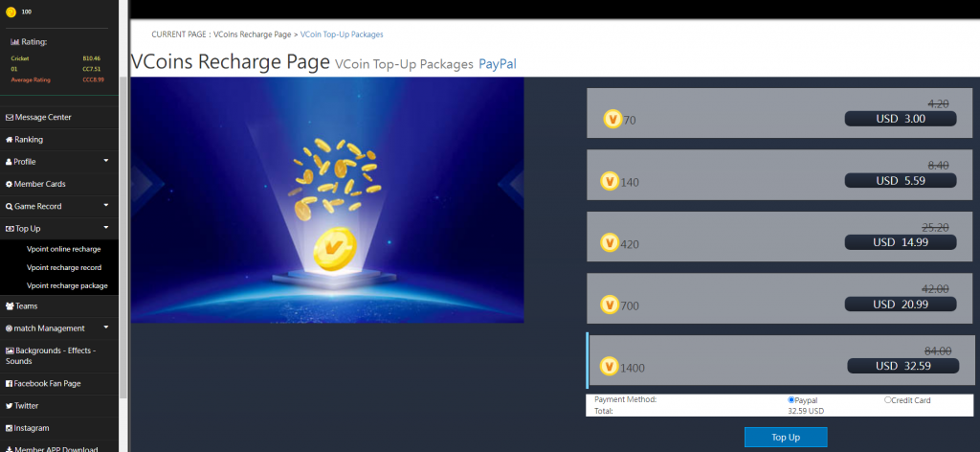Click the Top Up money icon

(x=10, y=229)
